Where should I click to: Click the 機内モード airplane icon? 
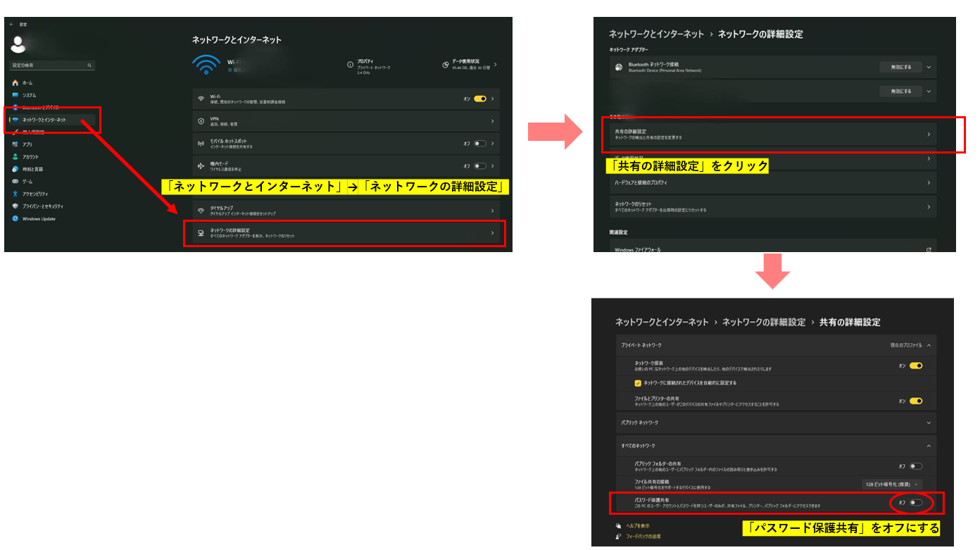click(x=201, y=166)
